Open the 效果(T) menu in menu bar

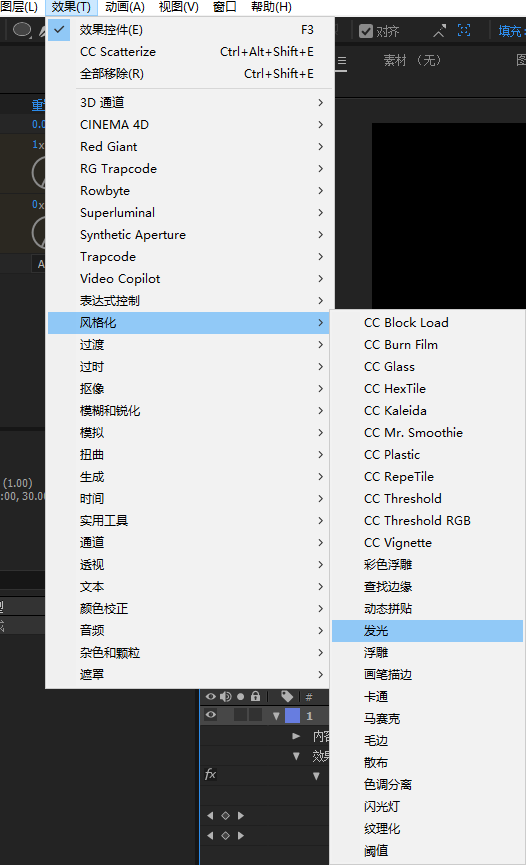click(71, 7)
